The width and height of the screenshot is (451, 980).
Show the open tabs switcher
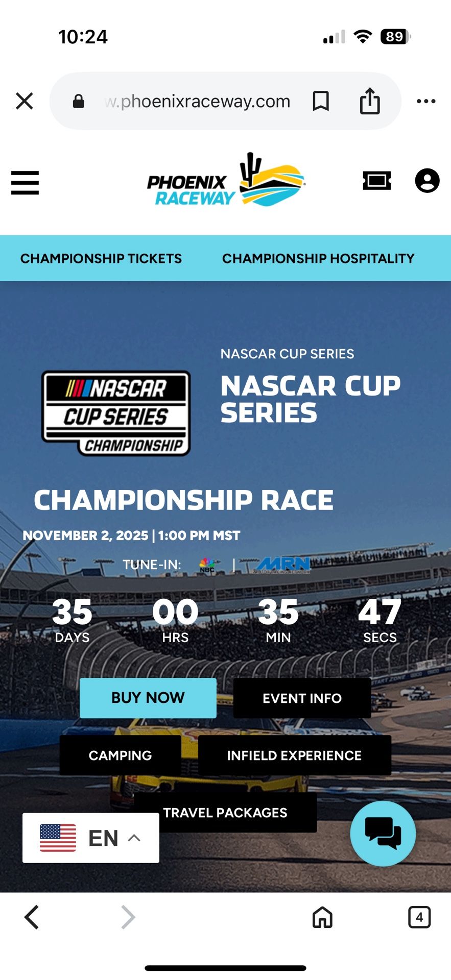tap(419, 917)
